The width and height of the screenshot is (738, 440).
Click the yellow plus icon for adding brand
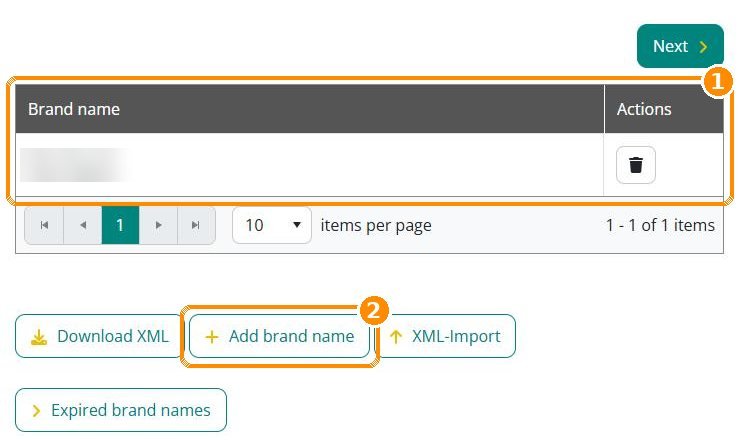212,336
